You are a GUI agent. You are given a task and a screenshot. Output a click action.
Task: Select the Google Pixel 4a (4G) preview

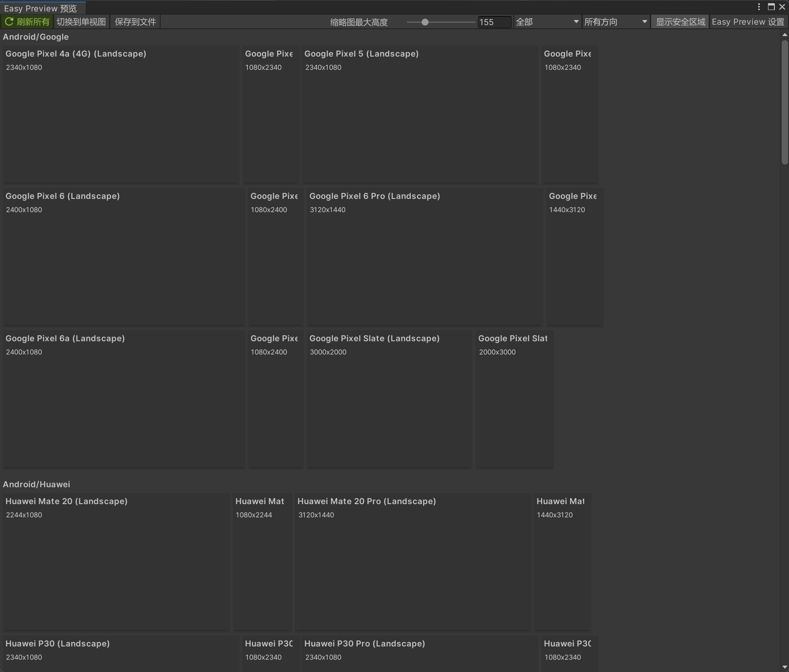120,114
